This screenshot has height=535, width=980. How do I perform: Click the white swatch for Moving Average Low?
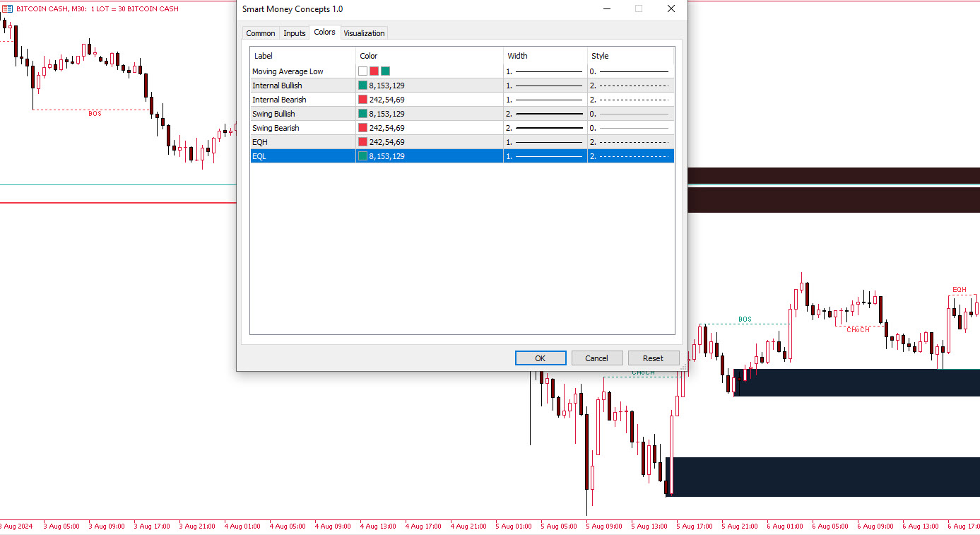click(x=362, y=71)
